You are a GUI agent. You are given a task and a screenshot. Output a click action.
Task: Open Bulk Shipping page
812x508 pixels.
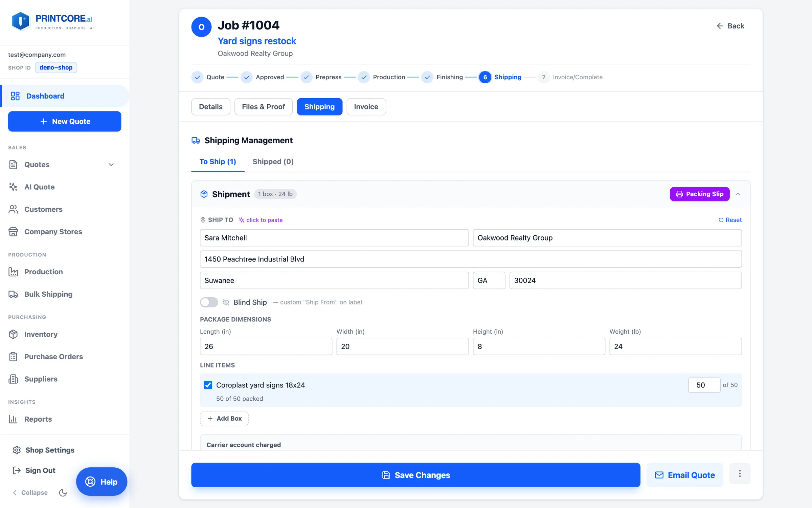(48, 294)
